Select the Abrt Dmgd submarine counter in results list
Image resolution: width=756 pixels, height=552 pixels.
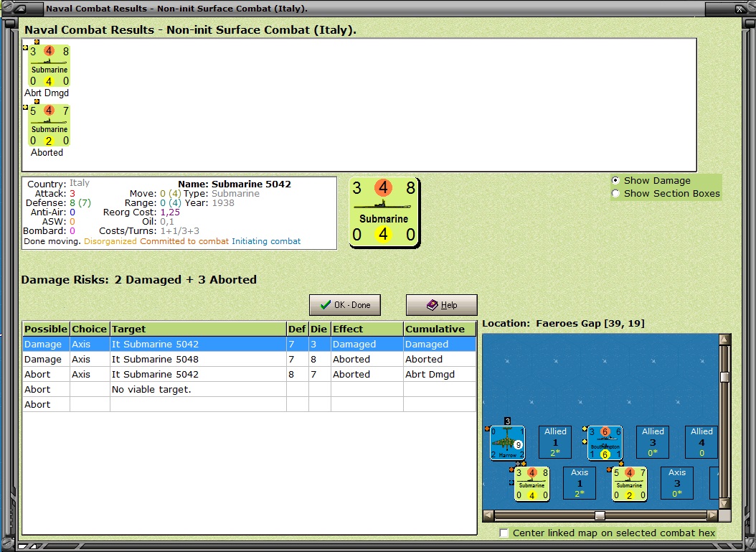point(49,65)
